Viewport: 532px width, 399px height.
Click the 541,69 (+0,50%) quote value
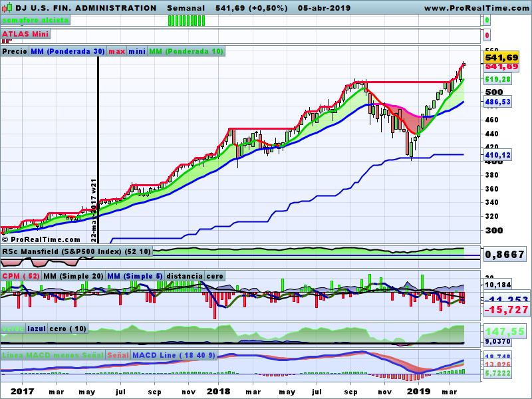pos(251,8)
